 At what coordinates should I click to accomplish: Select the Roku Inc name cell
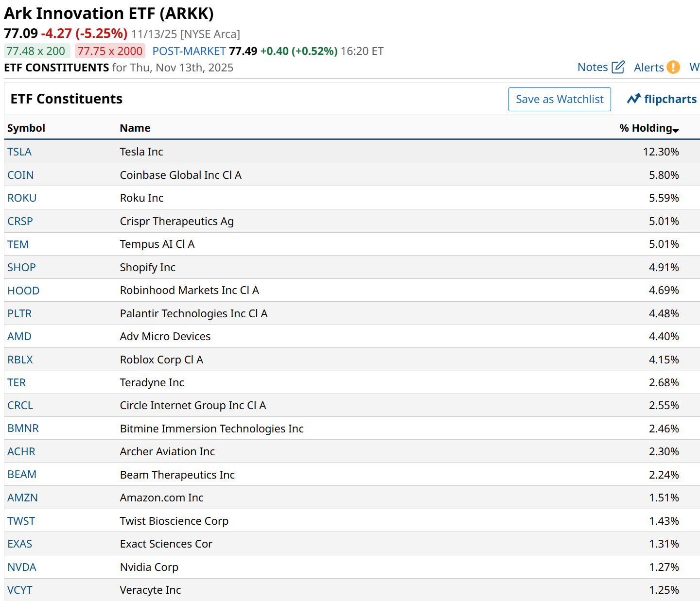point(141,198)
